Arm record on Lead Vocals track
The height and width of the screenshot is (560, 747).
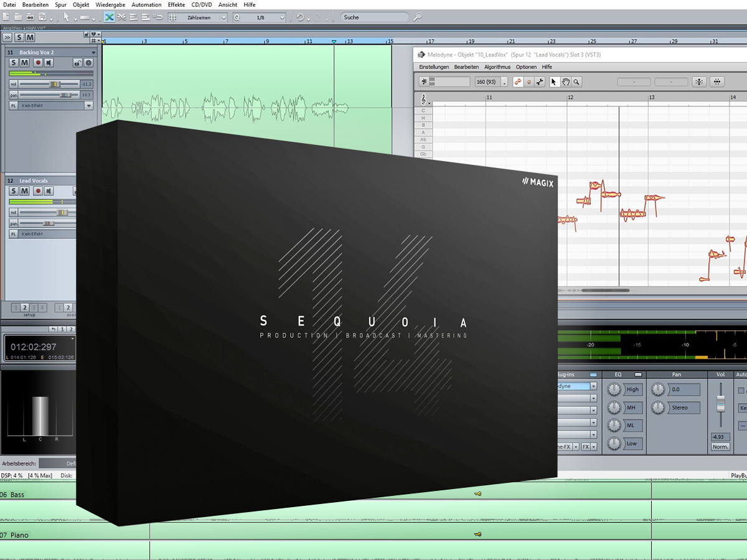(x=38, y=191)
